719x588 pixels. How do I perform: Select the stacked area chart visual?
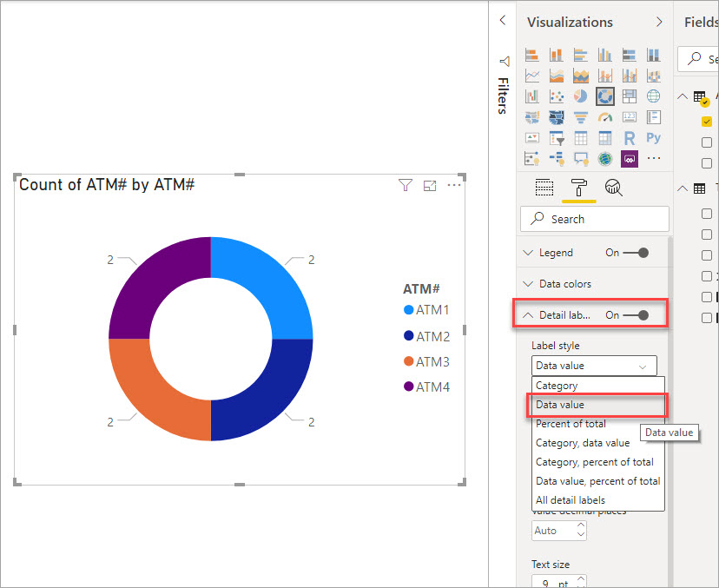coord(581,76)
